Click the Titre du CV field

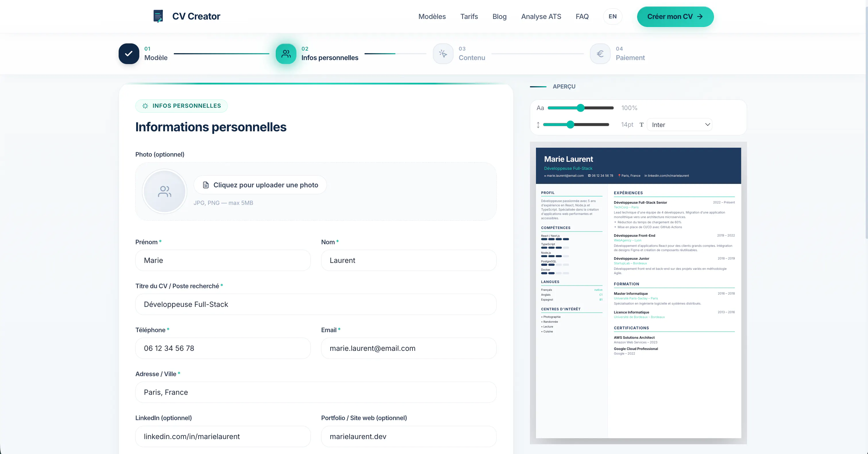point(316,304)
